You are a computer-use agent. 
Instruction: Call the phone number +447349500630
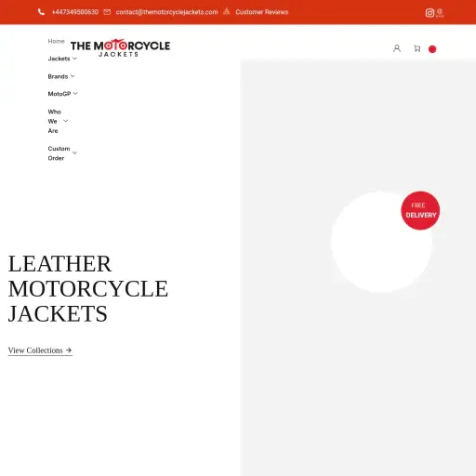tap(75, 12)
